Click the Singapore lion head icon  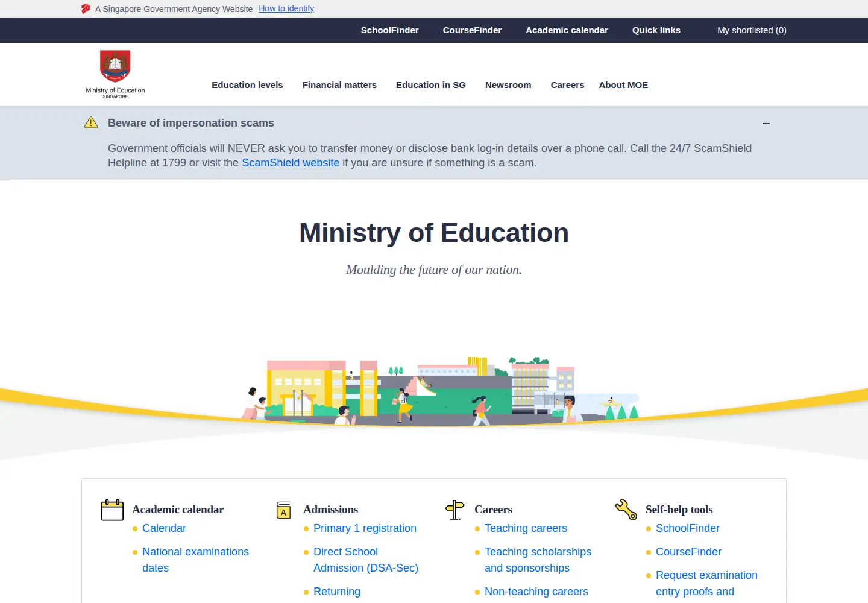coord(86,8)
